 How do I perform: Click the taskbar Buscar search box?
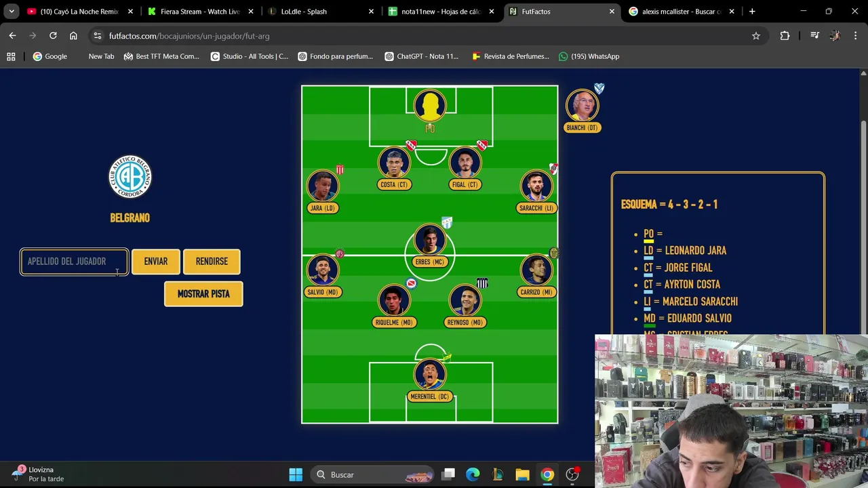[371, 474]
